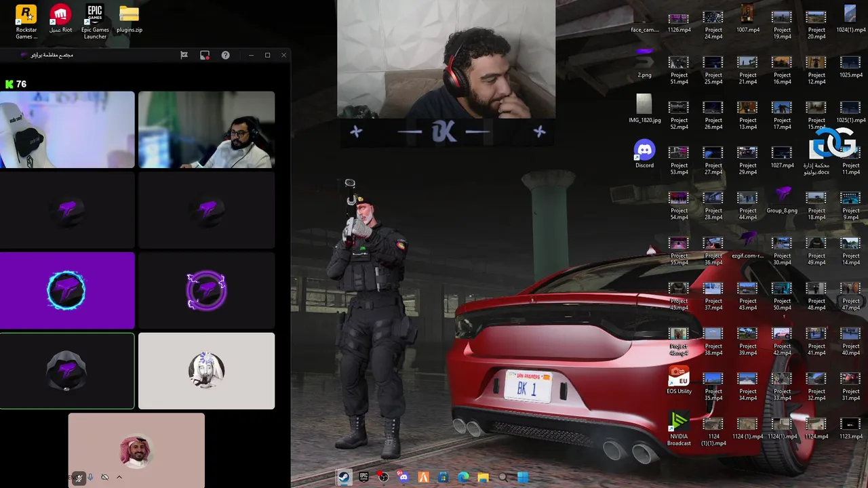Select the 1007.mp4 video file
This screenshot has width=868, height=488.
tap(747, 18)
